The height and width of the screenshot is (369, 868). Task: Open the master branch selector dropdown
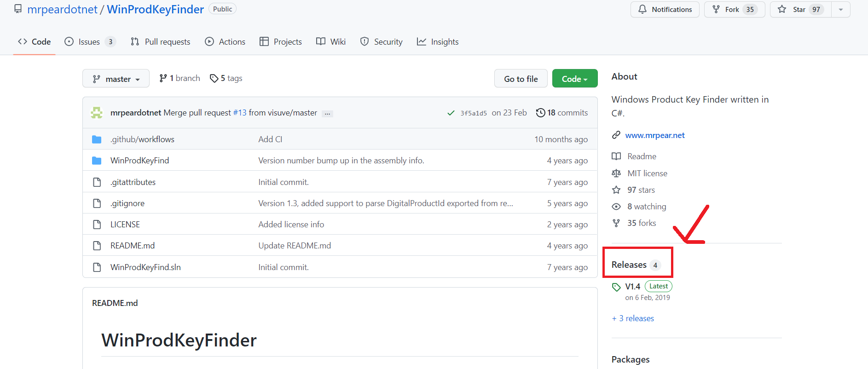pos(116,79)
